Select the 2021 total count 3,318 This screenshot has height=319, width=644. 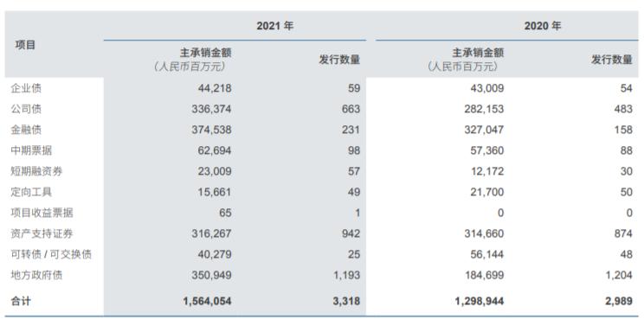(346, 302)
